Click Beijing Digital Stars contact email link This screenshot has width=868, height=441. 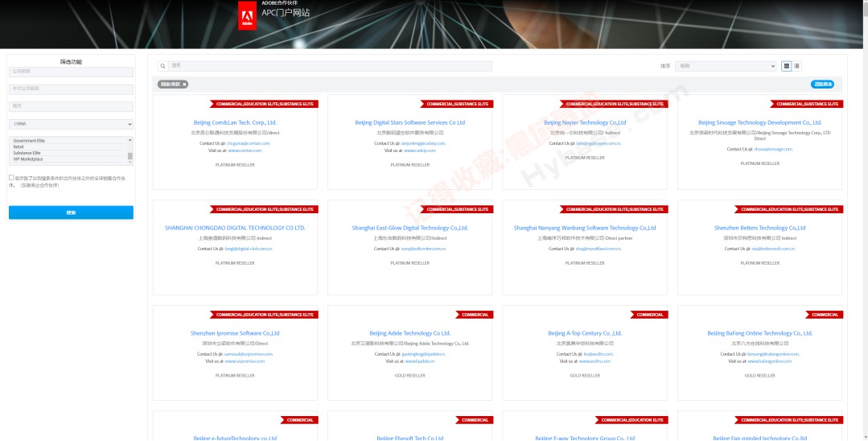coord(423,143)
